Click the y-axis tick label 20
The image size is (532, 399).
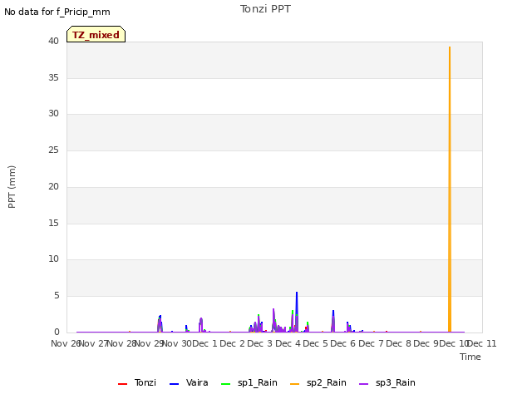click(x=53, y=186)
